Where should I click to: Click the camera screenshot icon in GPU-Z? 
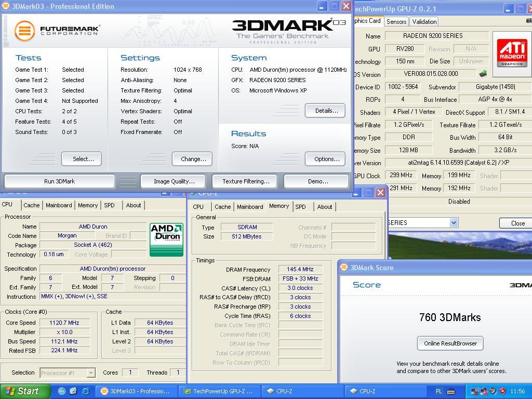coord(529,21)
